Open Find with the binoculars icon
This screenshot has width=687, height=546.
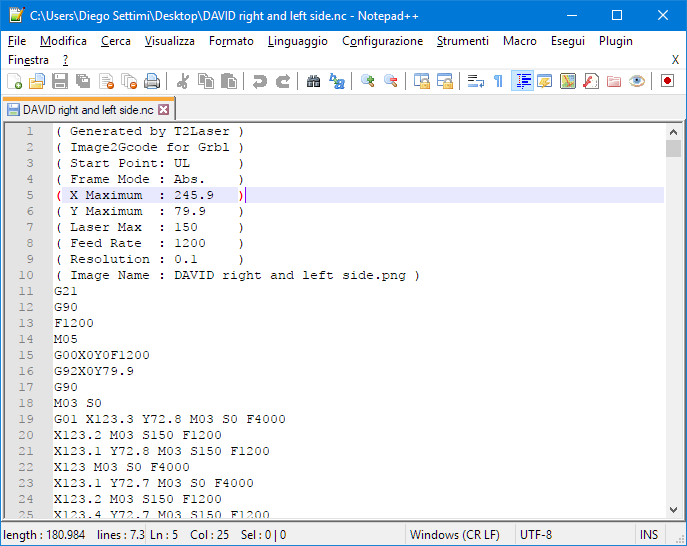[x=313, y=81]
